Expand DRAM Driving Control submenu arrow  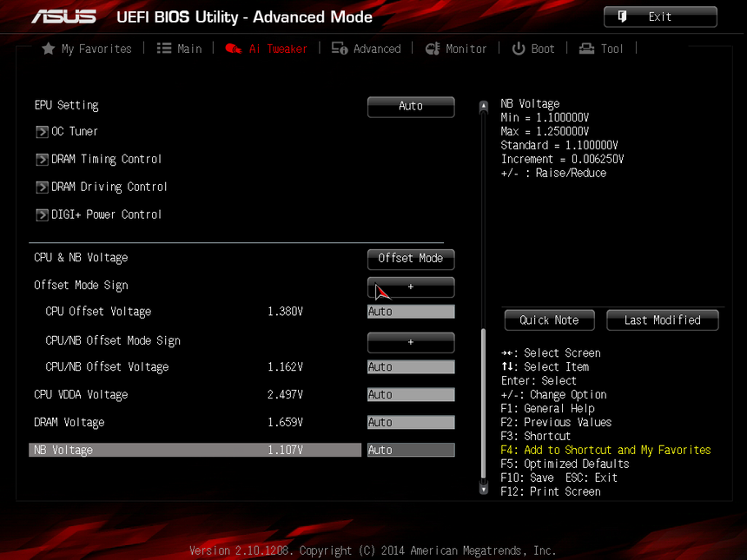pyautogui.click(x=42, y=188)
